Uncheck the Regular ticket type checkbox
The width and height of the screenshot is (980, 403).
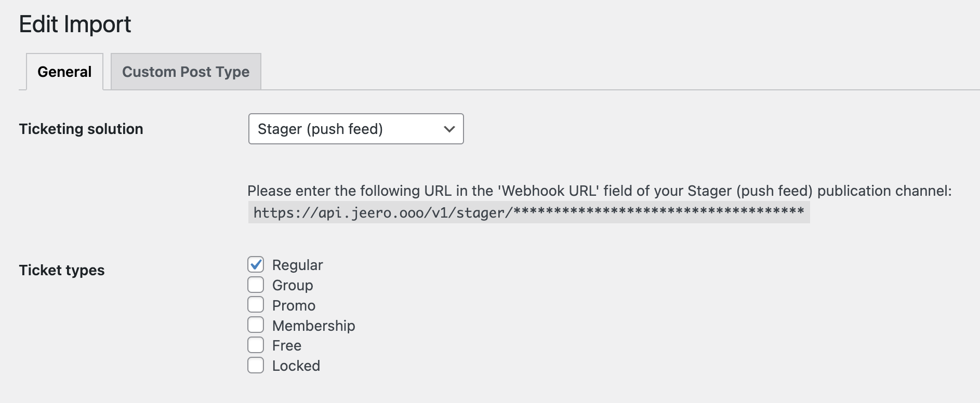click(x=256, y=264)
